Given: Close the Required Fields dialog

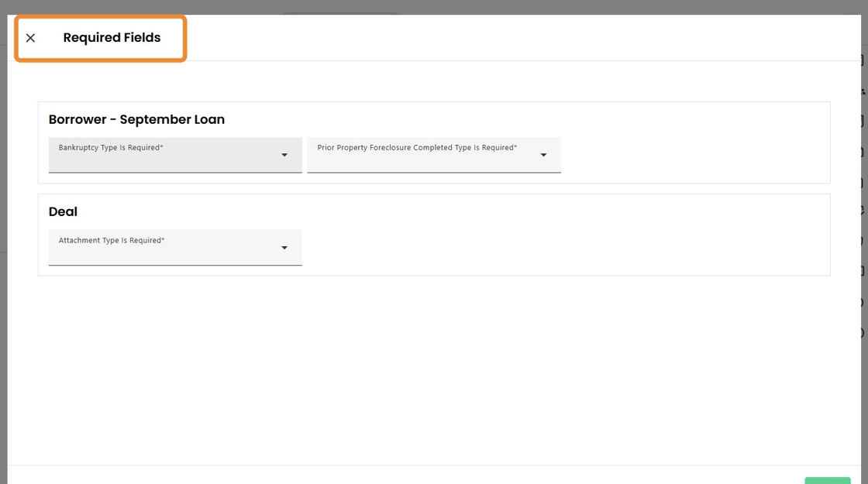Looking at the screenshot, I should click(30, 38).
